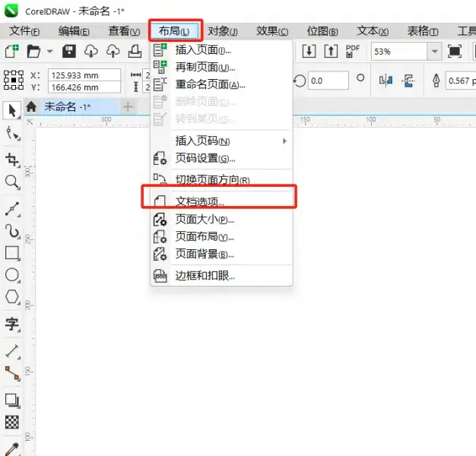Select the Crop tool
Viewport: 476px width, 456px height.
click(12, 160)
